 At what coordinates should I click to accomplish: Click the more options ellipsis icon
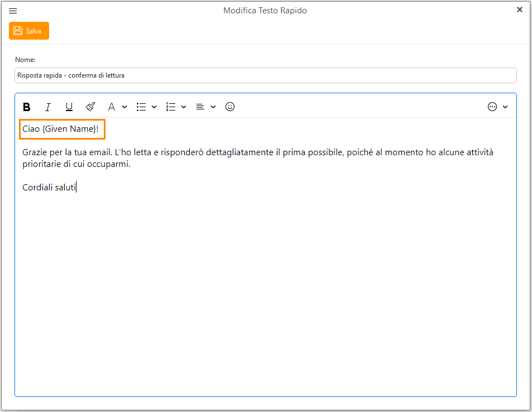tap(492, 107)
